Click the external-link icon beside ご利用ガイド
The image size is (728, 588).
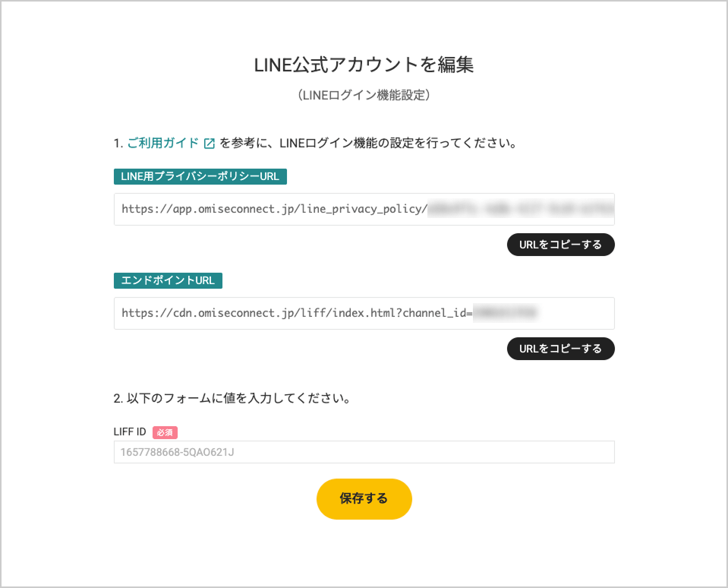pos(210,144)
